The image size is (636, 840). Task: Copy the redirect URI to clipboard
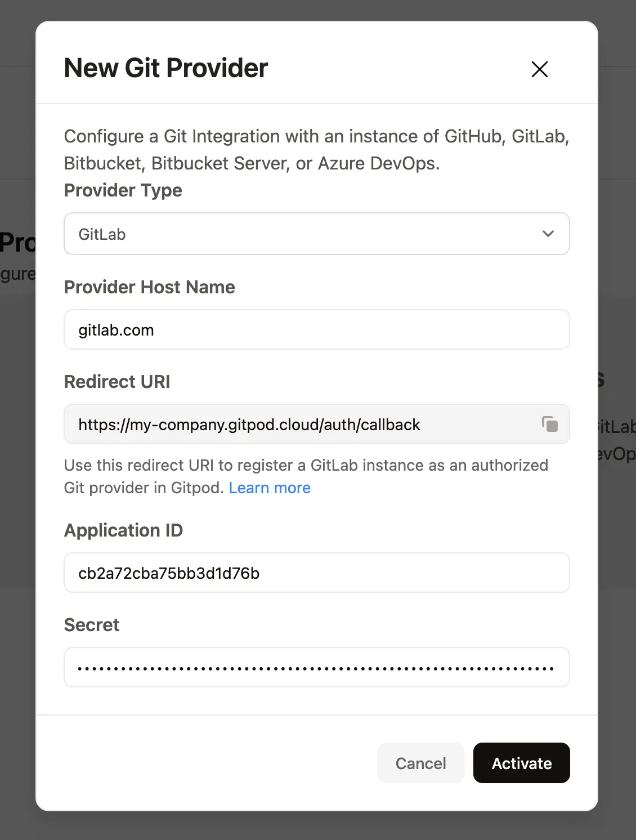tap(549, 424)
